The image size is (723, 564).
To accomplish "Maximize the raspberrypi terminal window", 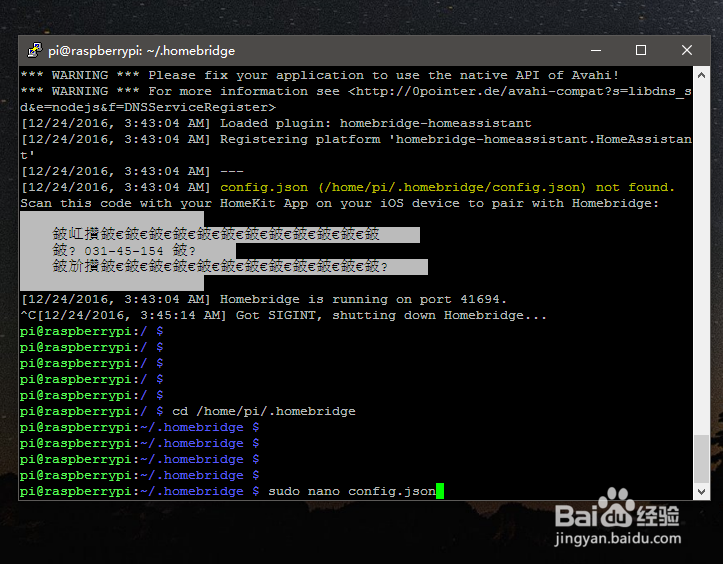I will click(x=640, y=50).
